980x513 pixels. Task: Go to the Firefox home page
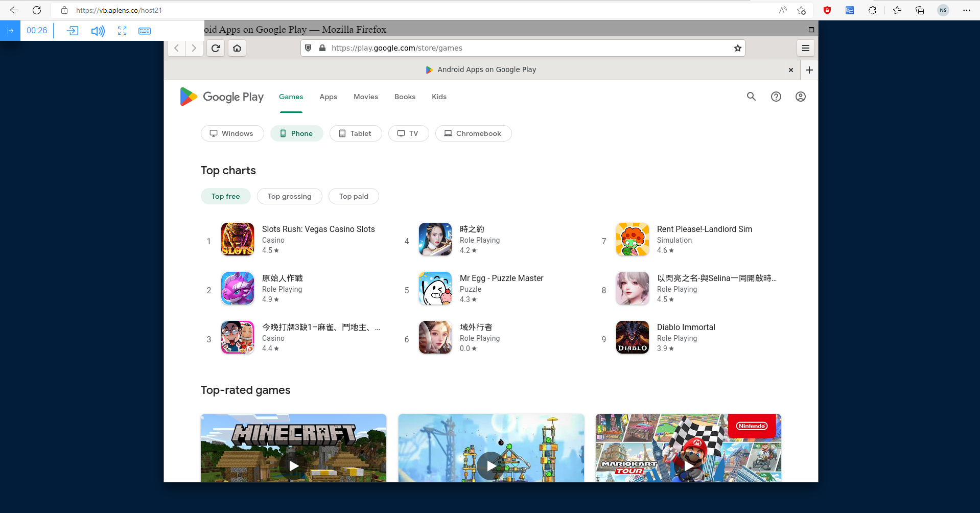click(x=237, y=48)
